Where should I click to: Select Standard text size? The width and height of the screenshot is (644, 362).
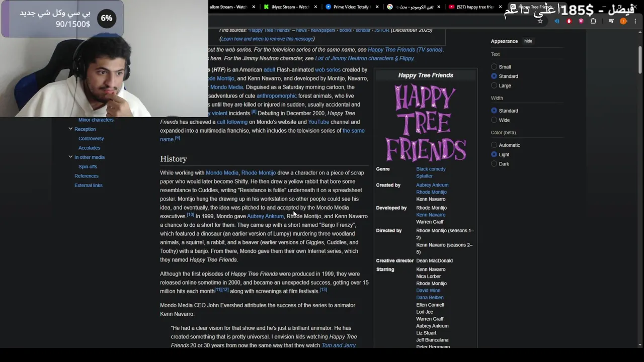[494, 76]
